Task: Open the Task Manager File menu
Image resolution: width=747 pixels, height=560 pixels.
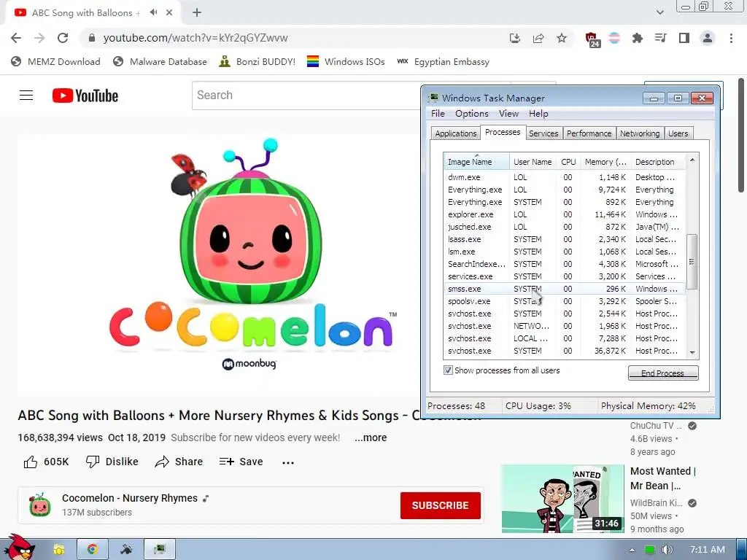Action: click(438, 113)
